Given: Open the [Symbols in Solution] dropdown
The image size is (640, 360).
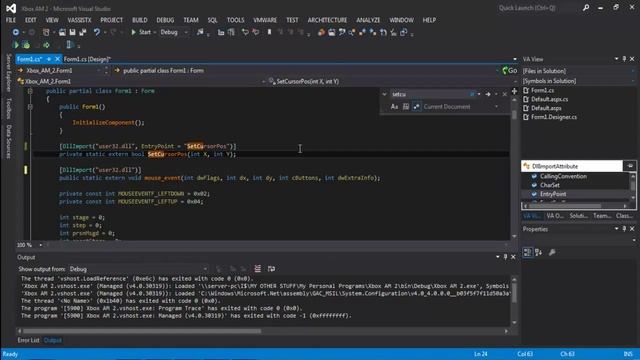Looking at the screenshot, I should [x=579, y=81].
